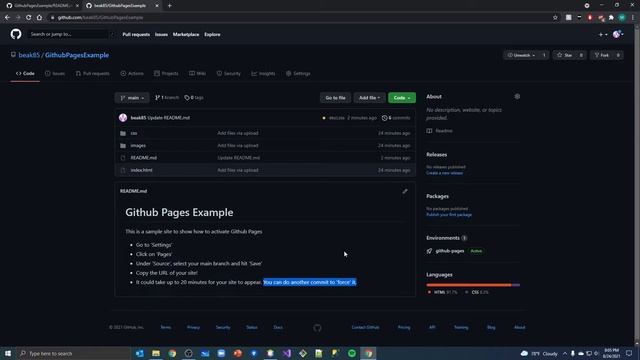
Task: Switch to the repository Issues tab
Action: 55,73
